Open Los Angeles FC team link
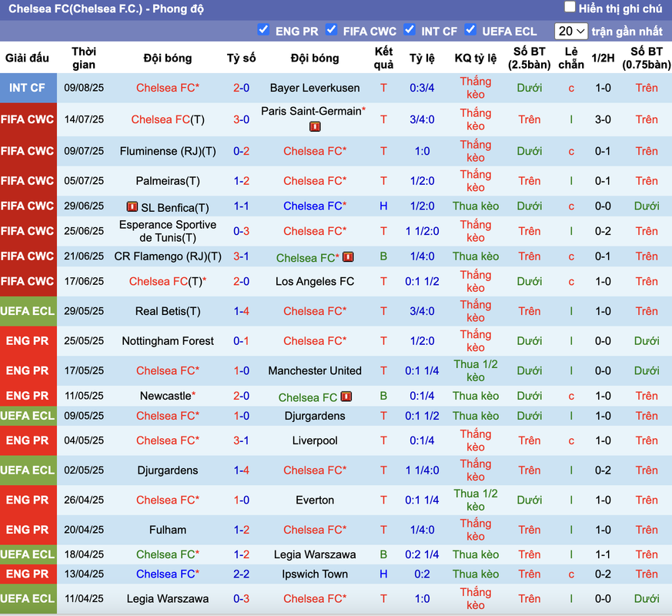 pos(315,281)
